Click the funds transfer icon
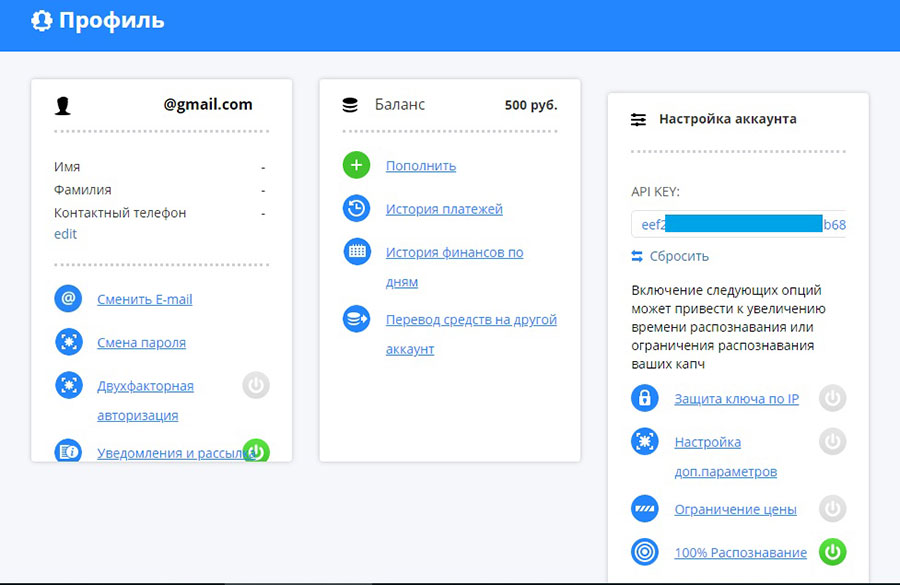Viewport: 900px width, 585px height. click(x=356, y=319)
